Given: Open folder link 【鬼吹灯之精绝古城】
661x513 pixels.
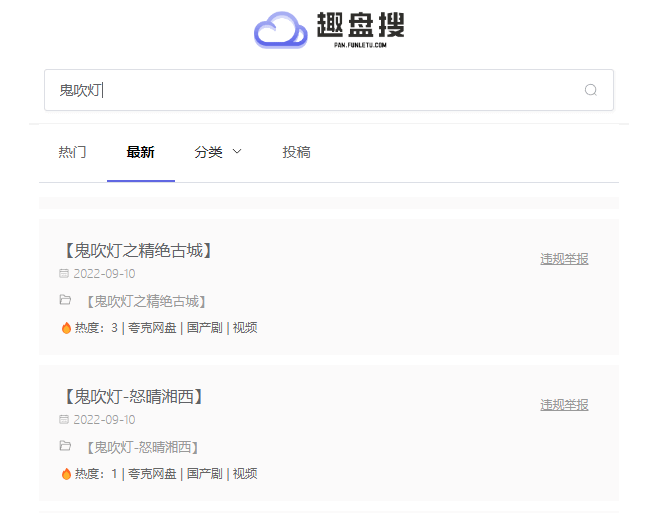Looking at the screenshot, I should (146, 301).
